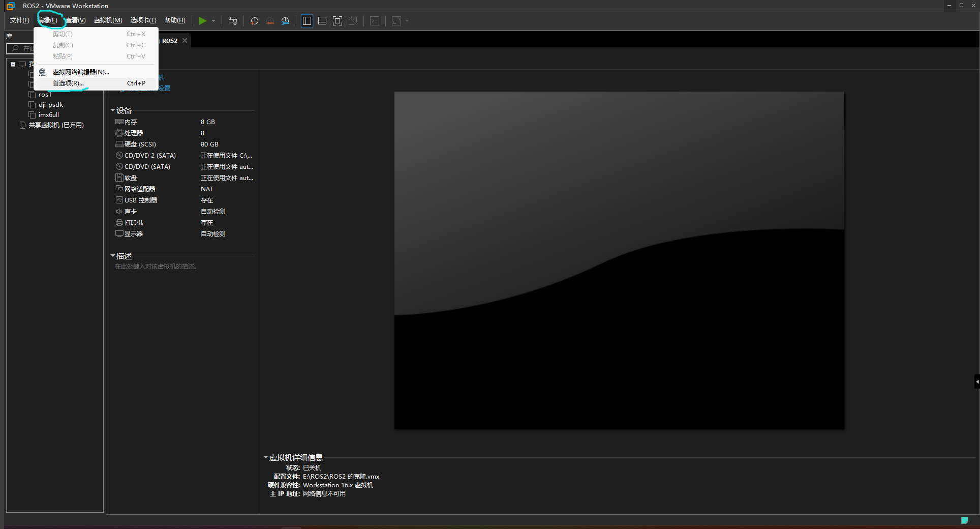The height and width of the screenshot is (529, 980).
Task: Choose 虚拟网络编辑器(N)... from the edit menu
Action: (x=96, y=72)
